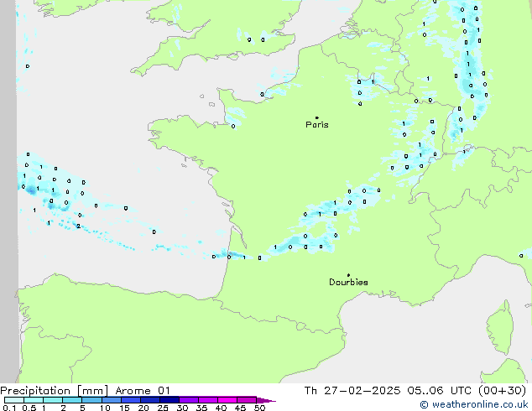Pick the 30–35 mm purple legend swatch
Screen dimensions: 532x411
[x=188, y=400]
